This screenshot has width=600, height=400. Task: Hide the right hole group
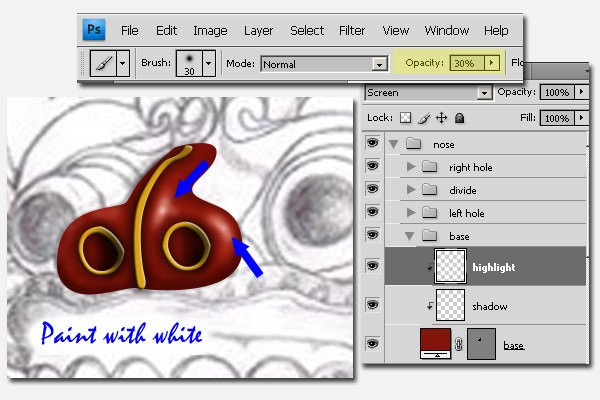373,166
